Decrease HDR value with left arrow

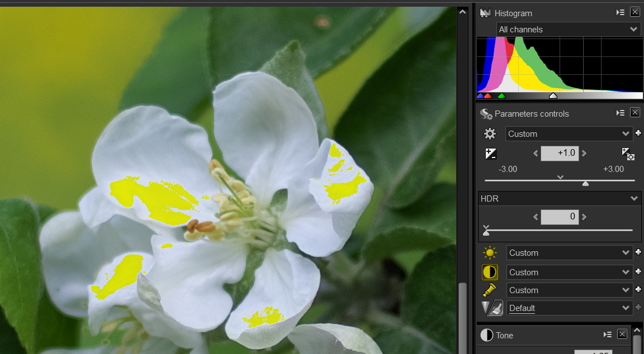[536, 217]
